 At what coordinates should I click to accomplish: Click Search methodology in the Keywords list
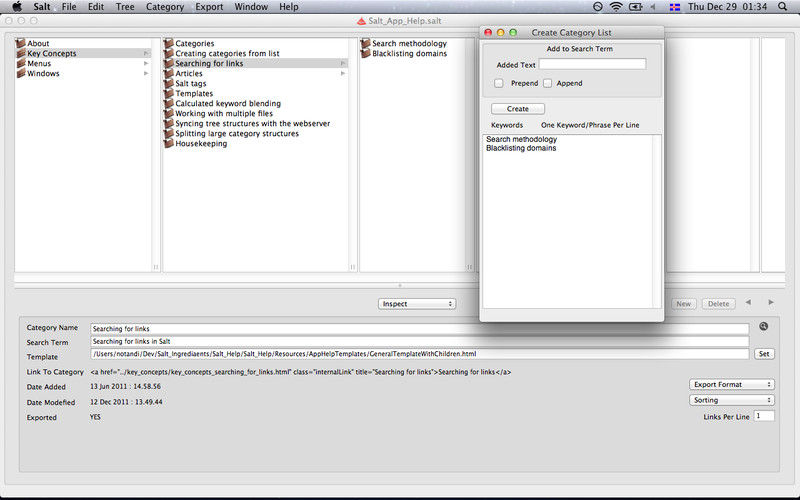(521, 139)
